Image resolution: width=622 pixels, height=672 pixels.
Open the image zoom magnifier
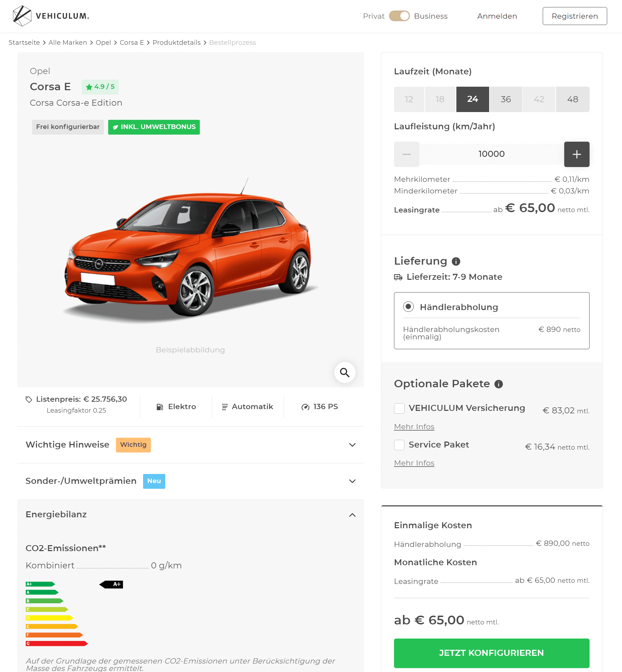(345, 372)
